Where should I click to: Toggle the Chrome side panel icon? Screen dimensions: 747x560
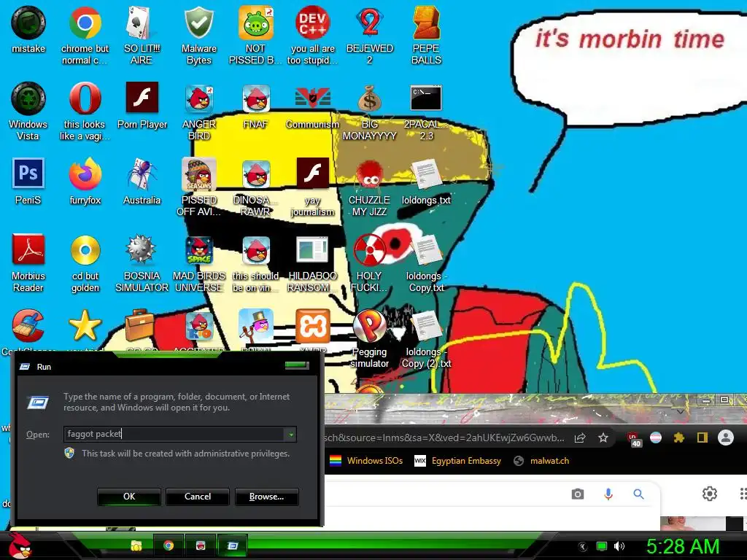[703, 437]
